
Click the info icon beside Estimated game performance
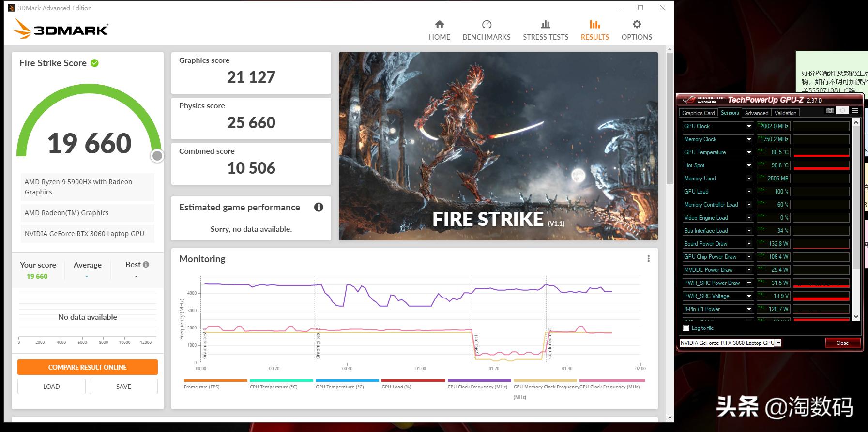coord(319,207)
